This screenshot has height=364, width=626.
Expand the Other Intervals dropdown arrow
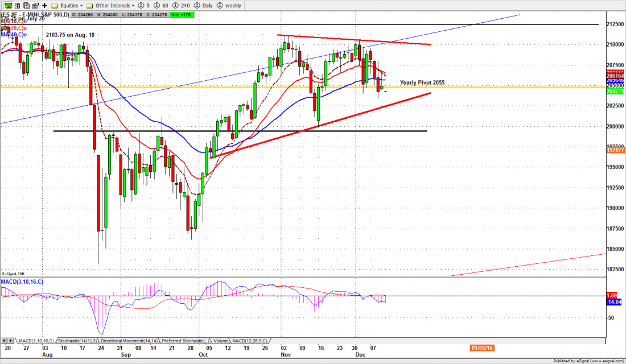point(134,5)
